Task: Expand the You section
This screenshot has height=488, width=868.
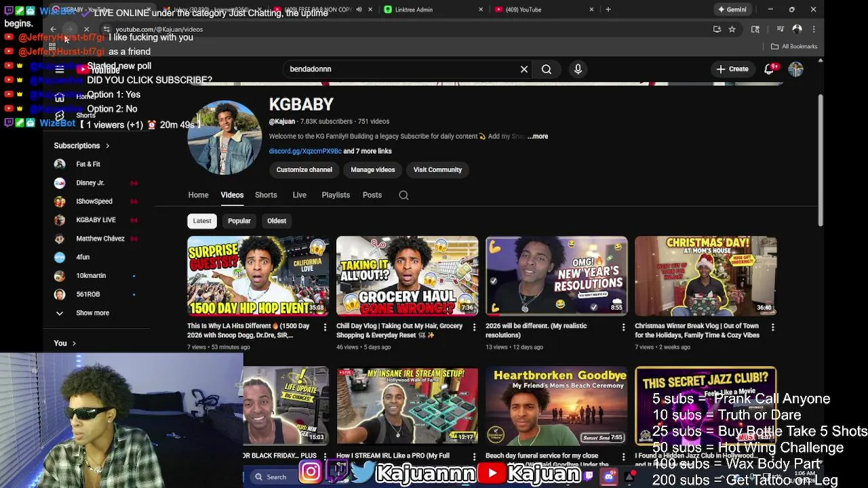Action: (65, 344)
